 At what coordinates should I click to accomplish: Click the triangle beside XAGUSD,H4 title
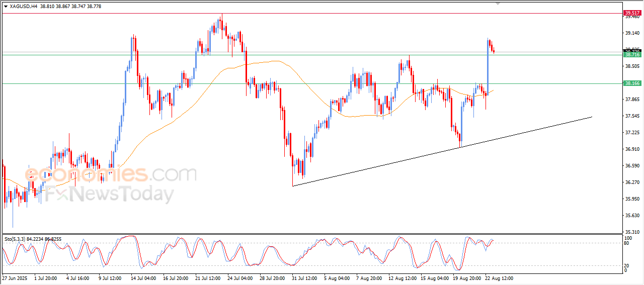[6, 6]
